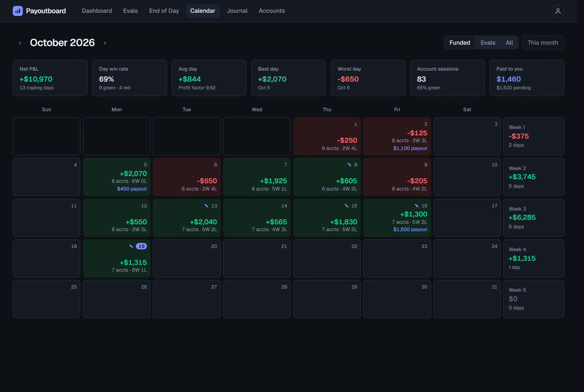The image size is (584, 392).
Task: Open the Evals tab in top navigation
Action: (130, 11)
